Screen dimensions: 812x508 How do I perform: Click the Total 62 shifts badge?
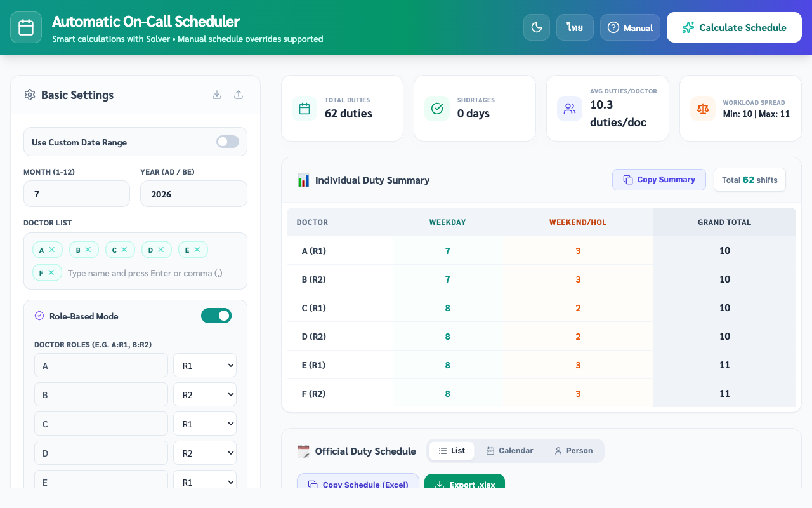(x=750, y=180)
